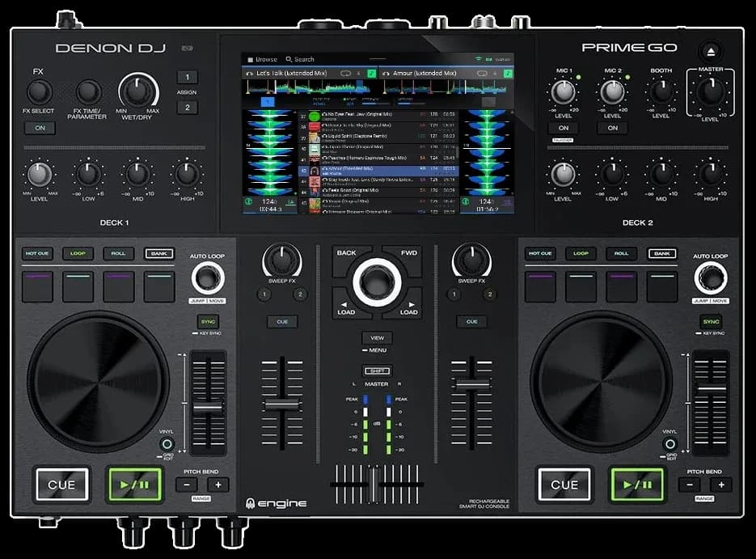The width and height of the screenshot is (756, 559).
Task: Select HOT CUE mode on Deck 2
Action: [540, 253]
